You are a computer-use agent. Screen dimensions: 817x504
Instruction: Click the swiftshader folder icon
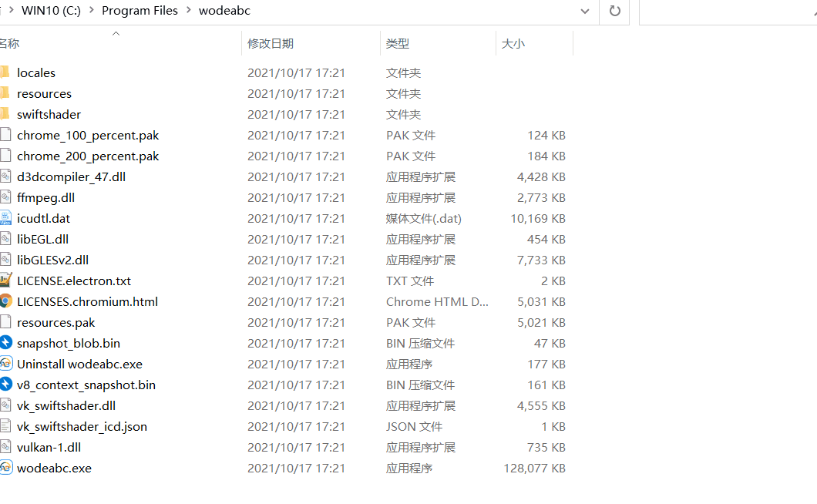(x=6, y=114)
